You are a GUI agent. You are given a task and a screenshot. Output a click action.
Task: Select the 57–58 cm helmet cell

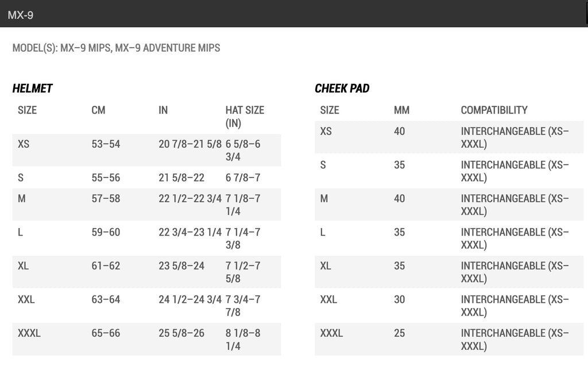(106, 198)
